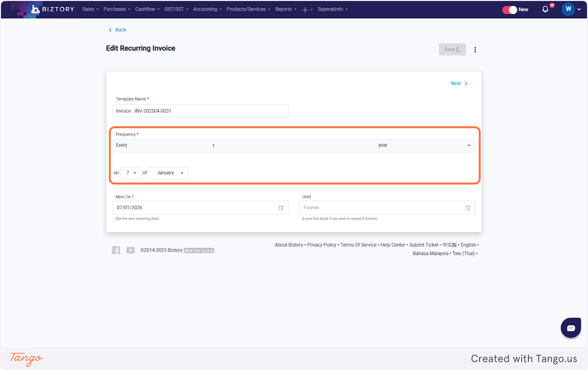Viewport: 588px width, 370px height.
Task: Open the Accounting menu
Action: point(207,9)
